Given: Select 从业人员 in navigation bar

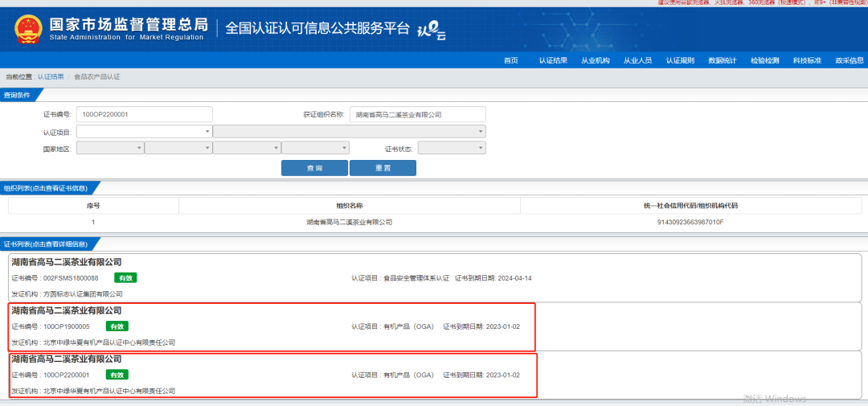Looking at the screenshot, I should (637, 60).
